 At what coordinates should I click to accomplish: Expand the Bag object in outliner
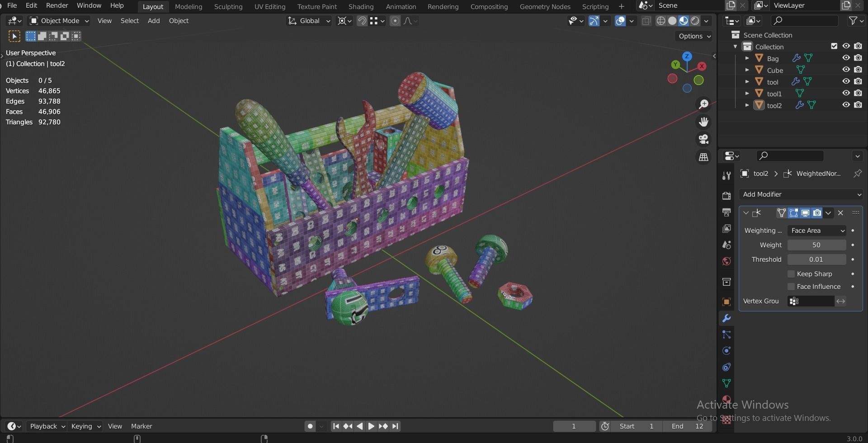pos(747,58)
